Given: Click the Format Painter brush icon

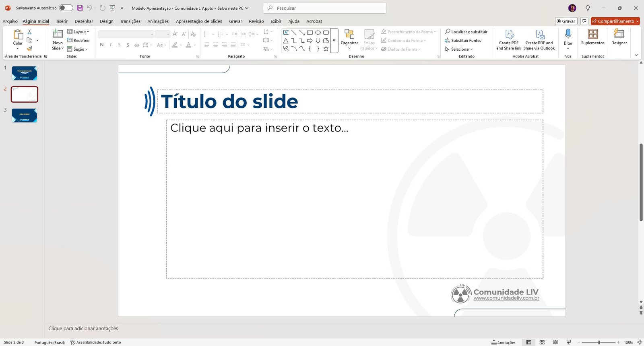Looking at the screenshot, I should coord(29,49).
